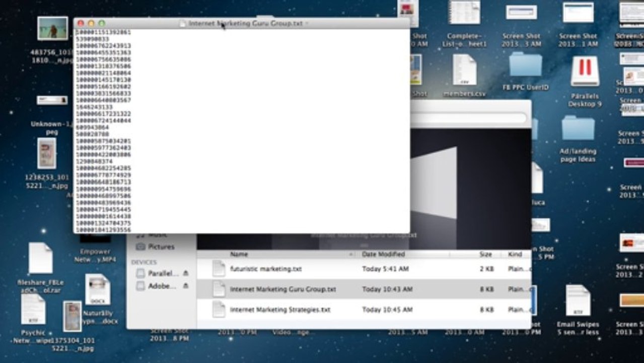Click the ID 1646243133 in the text document
Screen dimensions: 644x363
94,107
